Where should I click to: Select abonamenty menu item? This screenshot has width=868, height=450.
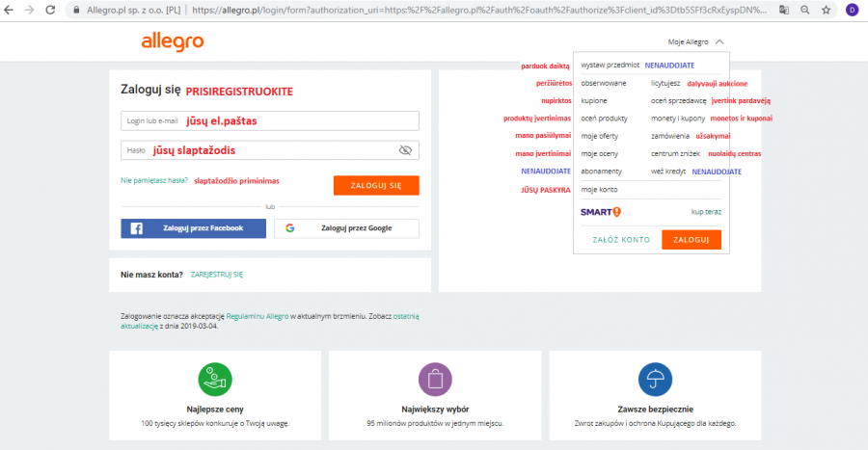click(601, 172)
